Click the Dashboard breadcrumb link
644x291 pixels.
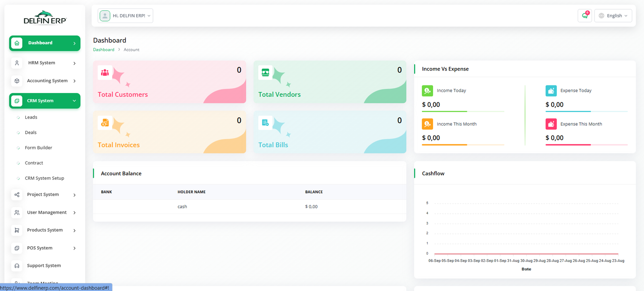click(x=103, y=50)
